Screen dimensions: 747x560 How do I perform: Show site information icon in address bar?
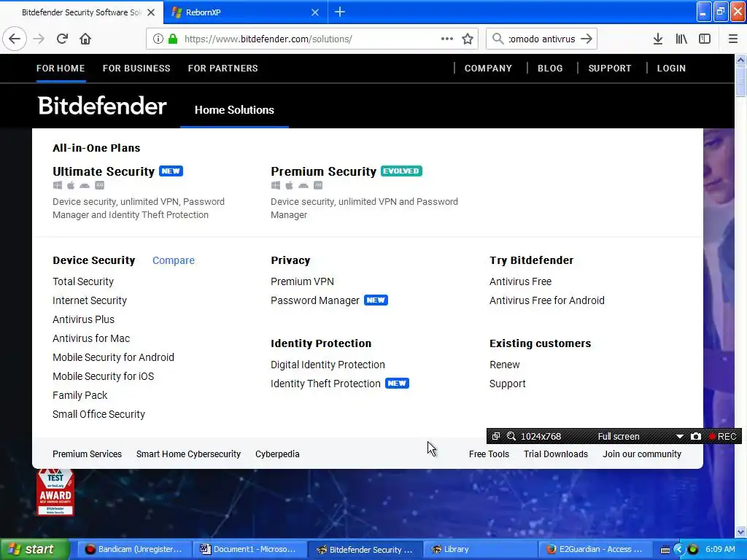pos(158,39)
